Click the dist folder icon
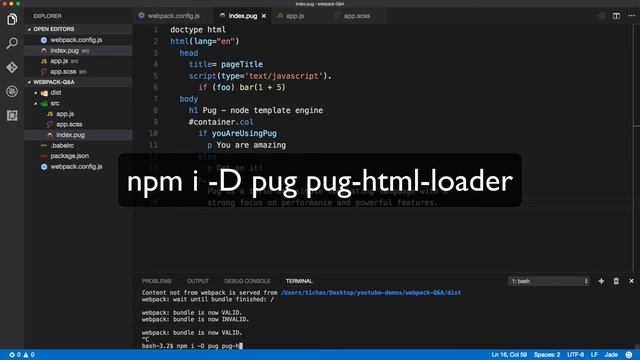This screenshot has width=640, height=360. (x=44, y=93)
